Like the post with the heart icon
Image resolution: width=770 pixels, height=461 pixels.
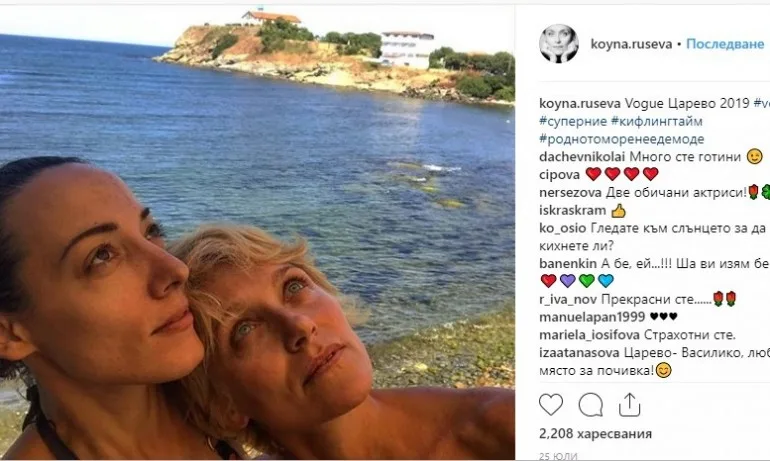point(551,404)
